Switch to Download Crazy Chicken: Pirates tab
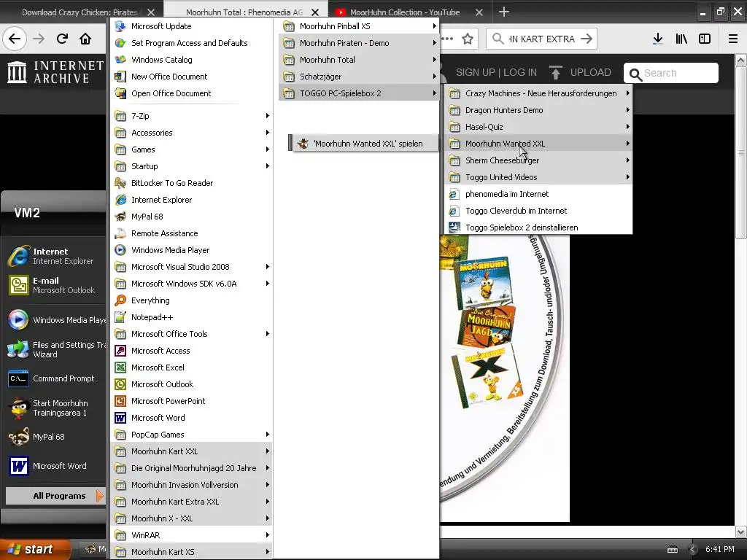The width and height of the screenshot is (747, 560). 80,12
